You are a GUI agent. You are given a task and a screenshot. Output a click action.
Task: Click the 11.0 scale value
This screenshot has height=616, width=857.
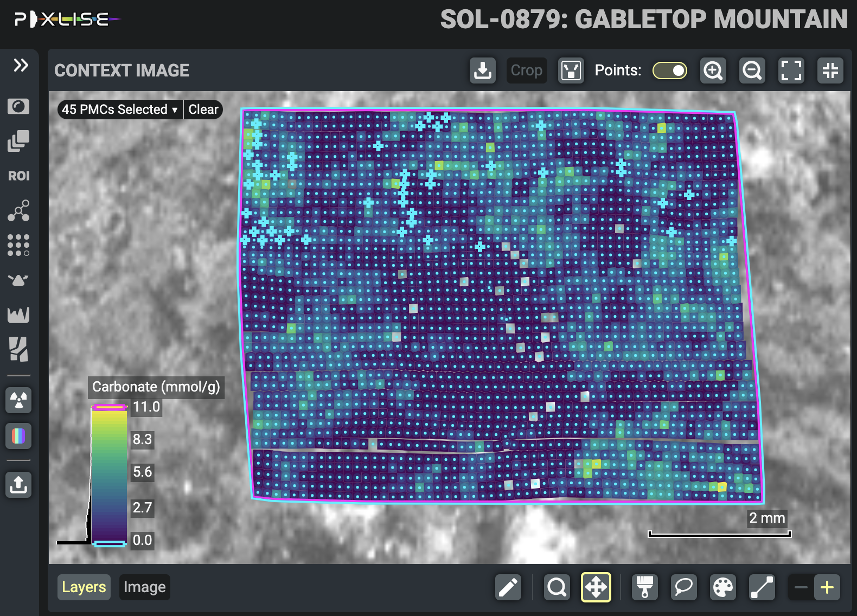pos(146,407)
